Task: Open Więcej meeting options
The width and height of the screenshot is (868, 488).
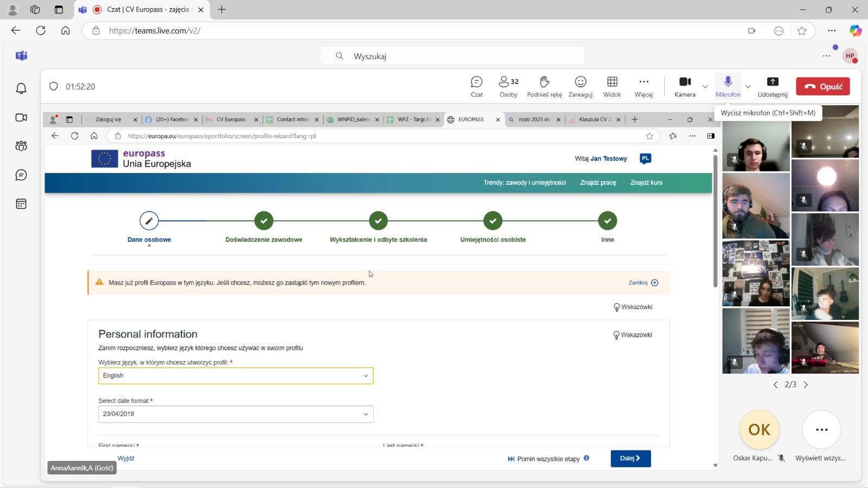Action: coord(644,87)
